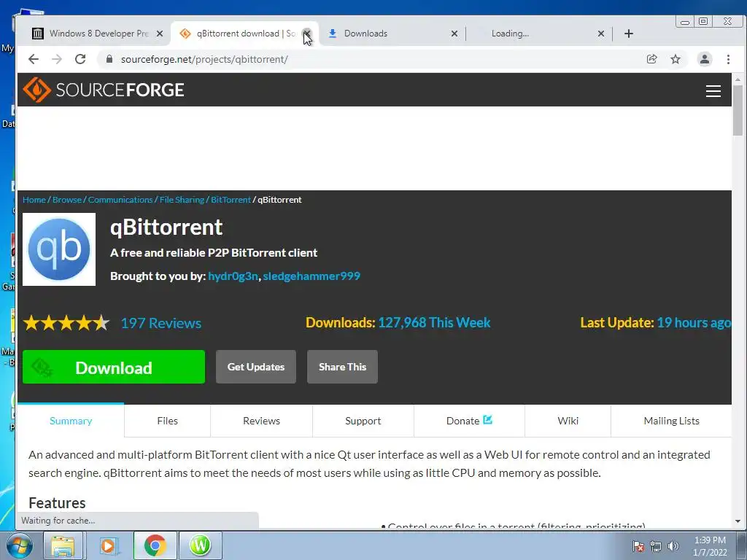The image size is (747, 560).
Task: Open a new browser tab
Action: pyautogui.click(x=629, y=34)
